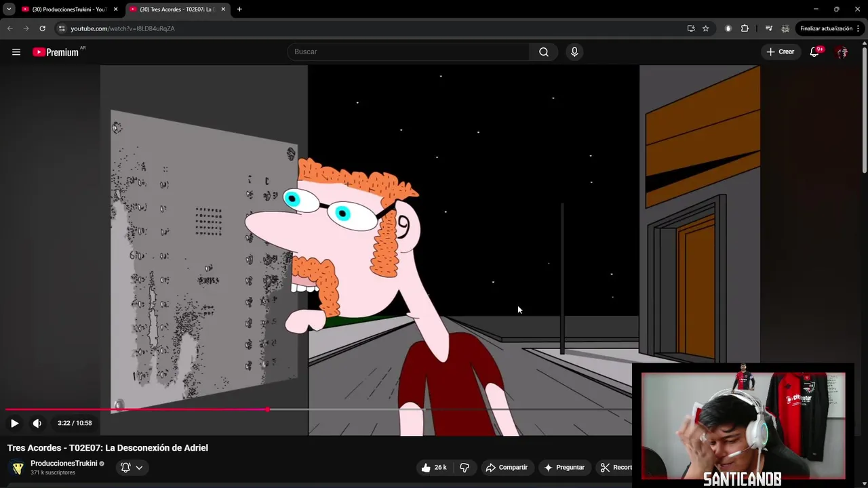Open a new browser tab
The image size is (868, 488).
tap(239, 9)
